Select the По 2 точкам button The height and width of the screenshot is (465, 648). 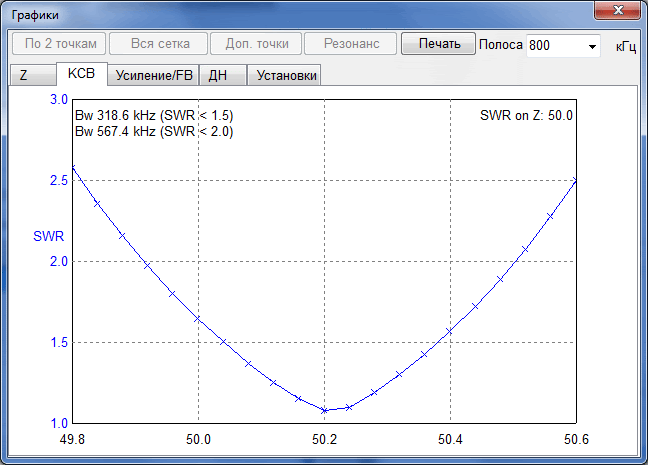[59, 43]
